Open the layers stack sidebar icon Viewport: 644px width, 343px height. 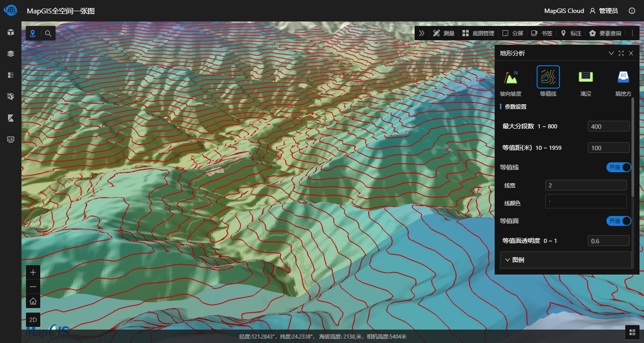click(x=11, y=54)
